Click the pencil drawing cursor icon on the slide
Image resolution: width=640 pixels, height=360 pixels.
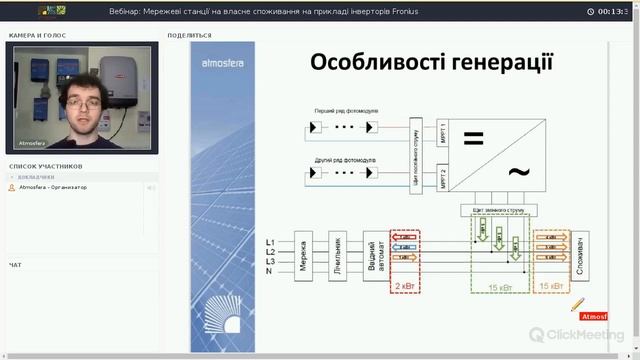[x=578, y=304]
